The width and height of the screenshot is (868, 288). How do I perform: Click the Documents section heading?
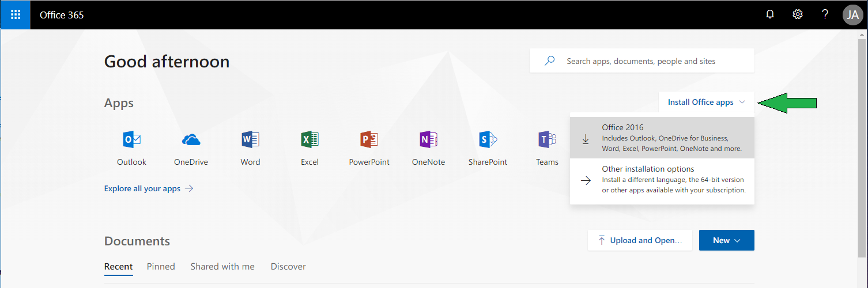coord(137,241)
